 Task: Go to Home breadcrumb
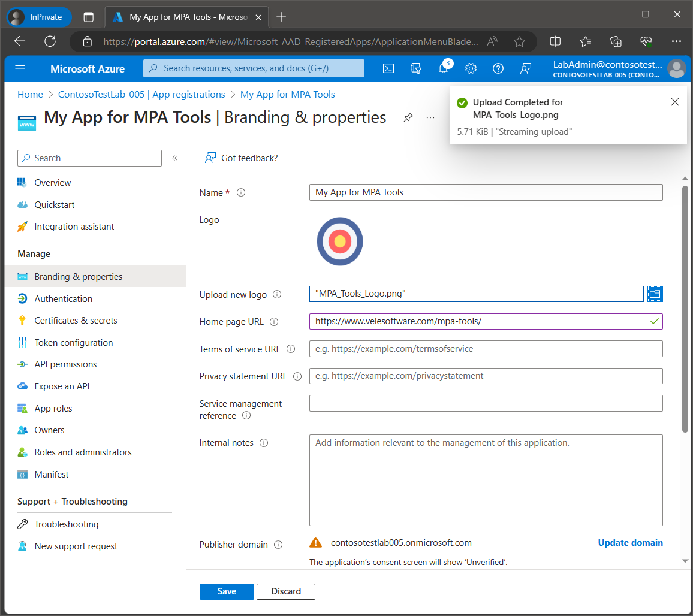pos(30,95)
